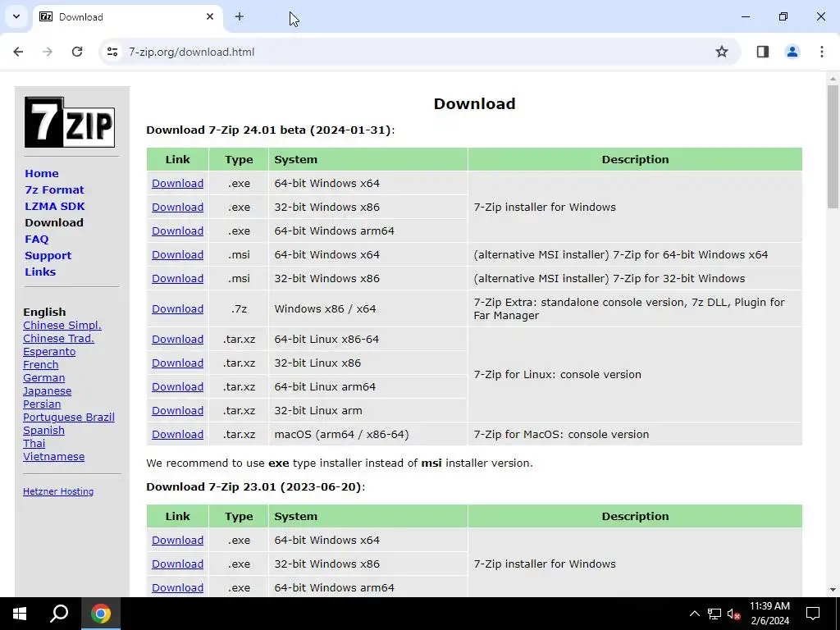Open the Links page

(40, 272)
